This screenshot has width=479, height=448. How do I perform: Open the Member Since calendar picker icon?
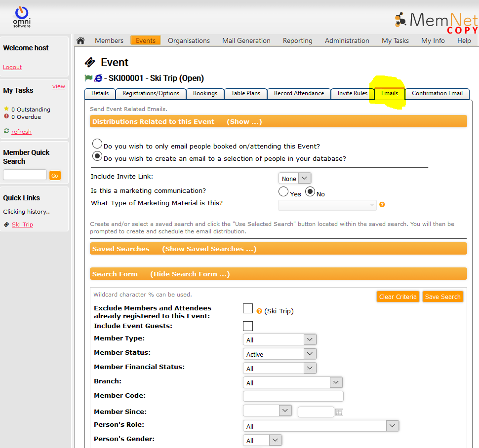click(x=339, y=412)
